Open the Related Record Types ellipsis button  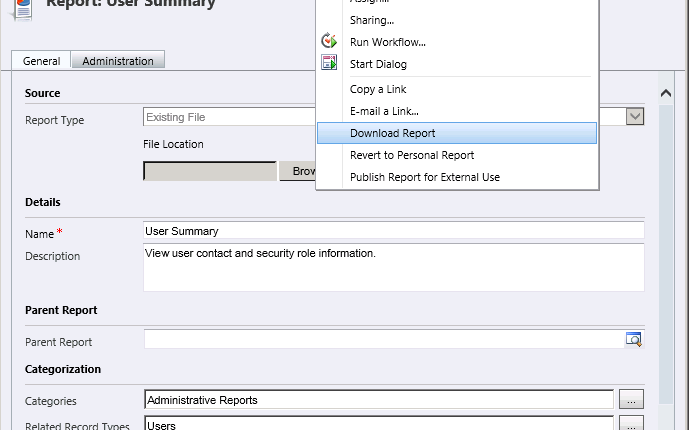629,425
